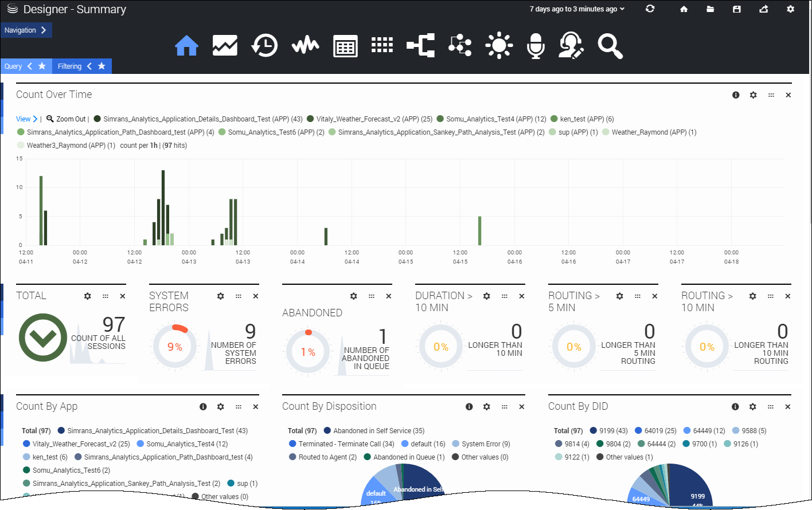
Task: Open the branching flow path icon
Action: point(420,45)
